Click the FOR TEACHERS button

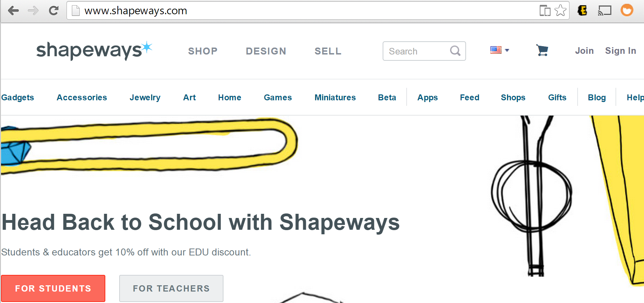click(171, 288)
